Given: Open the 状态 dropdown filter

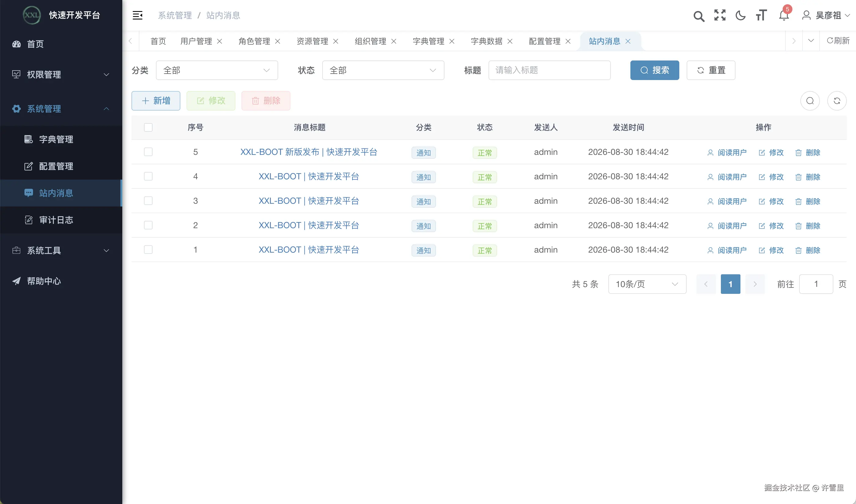Looking at the screenshot, I should pyautogui.click(x=383, y=70).
